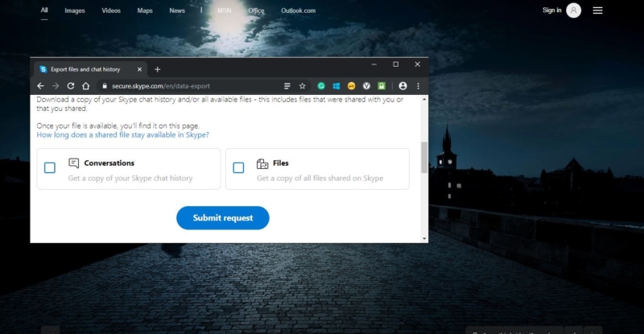The image size is (644, 334).
Task: Select the 'Get a copy of all files shared on Skype' text
Action: [x=320, y=178]
